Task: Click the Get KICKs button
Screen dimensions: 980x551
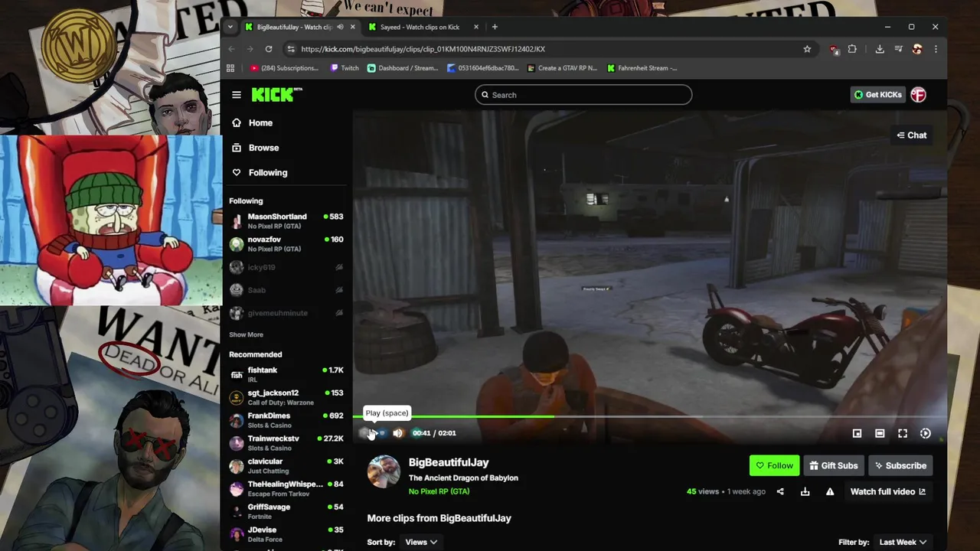Action: (x=877, y=95)
